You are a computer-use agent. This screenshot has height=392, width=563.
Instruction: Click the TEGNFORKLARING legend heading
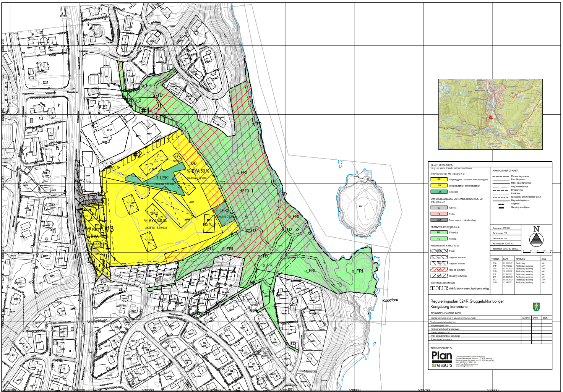(442, 165)
